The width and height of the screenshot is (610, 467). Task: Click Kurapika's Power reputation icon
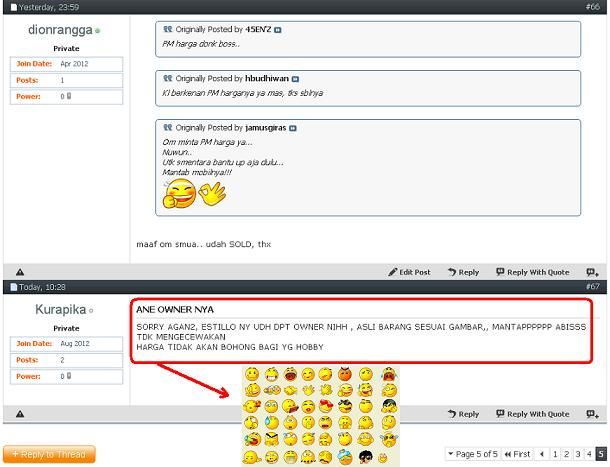pos(69,376)
